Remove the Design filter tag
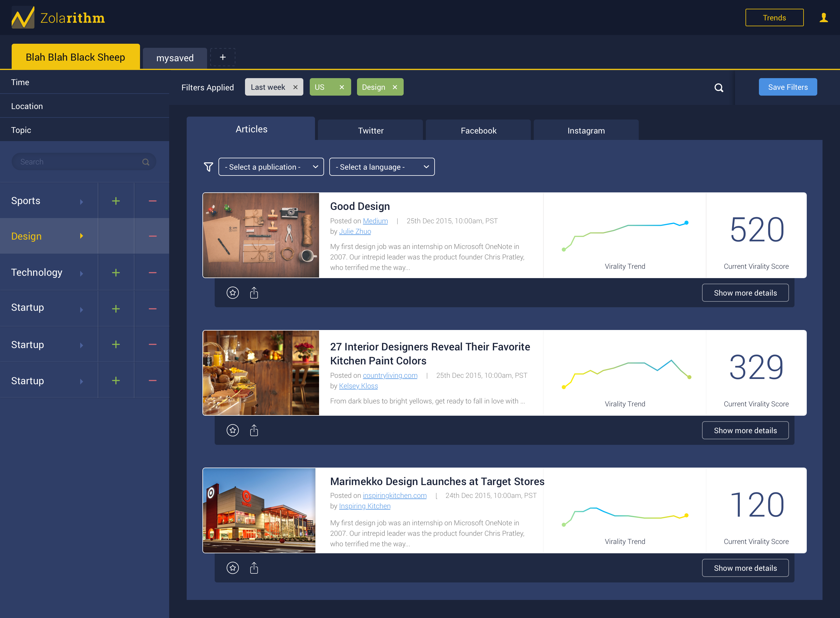 pos(395,87)
